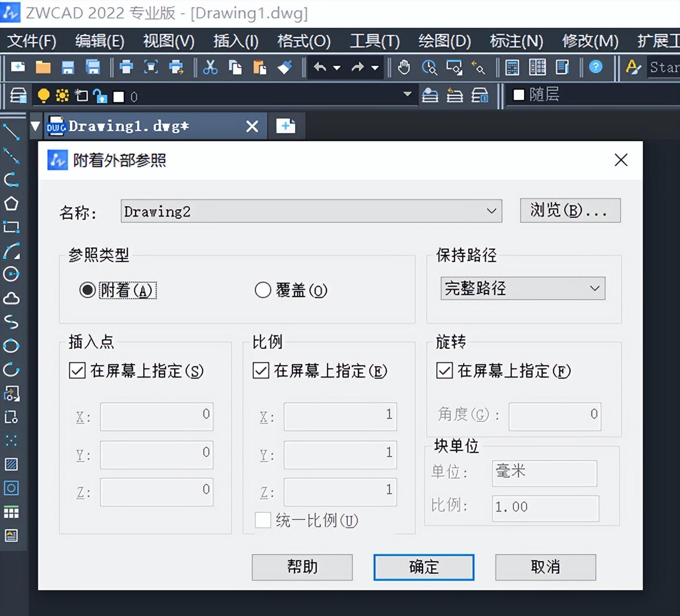Click the 帮助 button
Image resolution: width=680 pixels, height=616 pixels.
[302, 567]
